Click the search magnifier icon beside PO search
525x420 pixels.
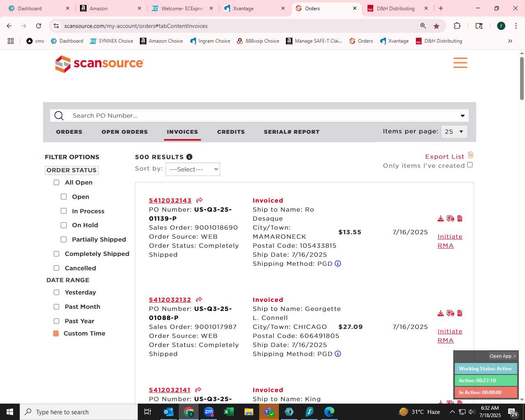coord(59,116)
